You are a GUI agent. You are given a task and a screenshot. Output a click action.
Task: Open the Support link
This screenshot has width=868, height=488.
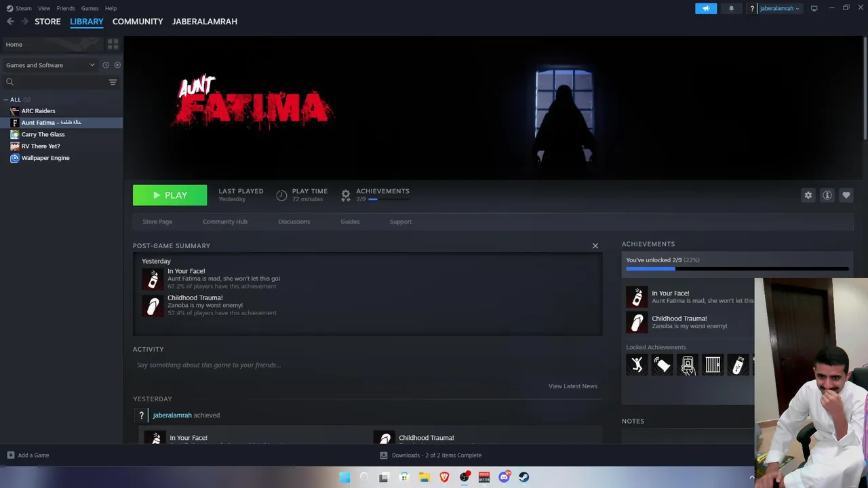pos(401,222)
